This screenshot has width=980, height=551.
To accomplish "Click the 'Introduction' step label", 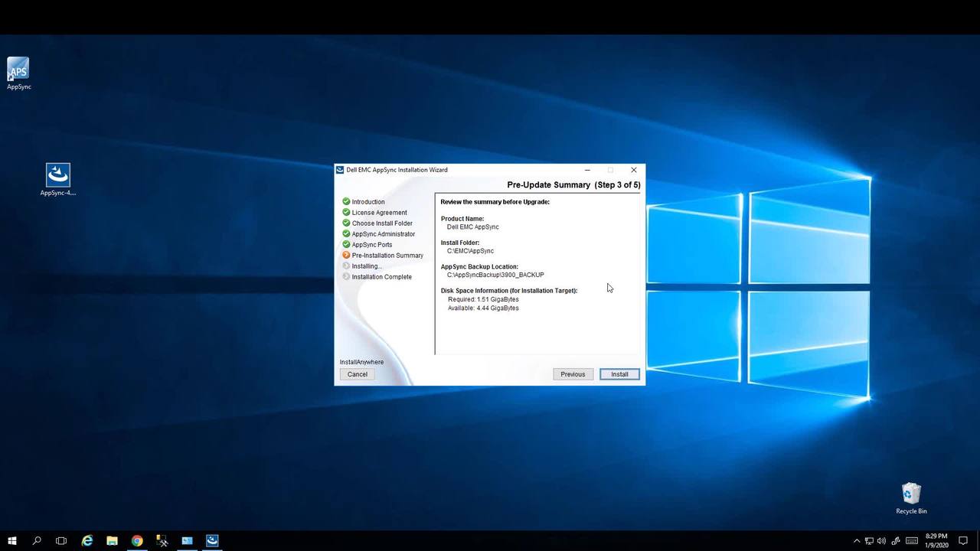I will pyautogui.click(x=368, y=202).
